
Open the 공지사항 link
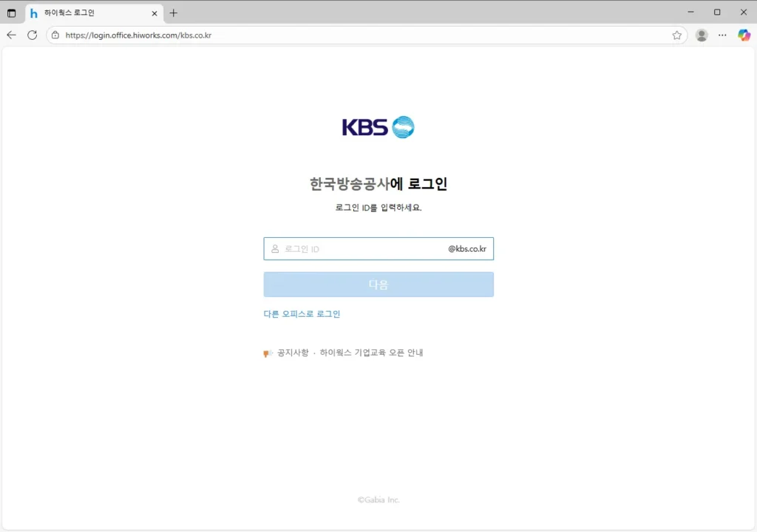point(293,353)
